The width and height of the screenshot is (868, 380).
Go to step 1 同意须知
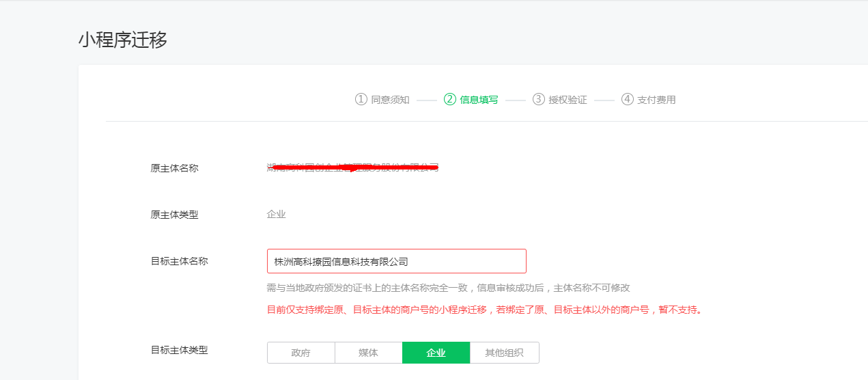click(x=382, y=100)
